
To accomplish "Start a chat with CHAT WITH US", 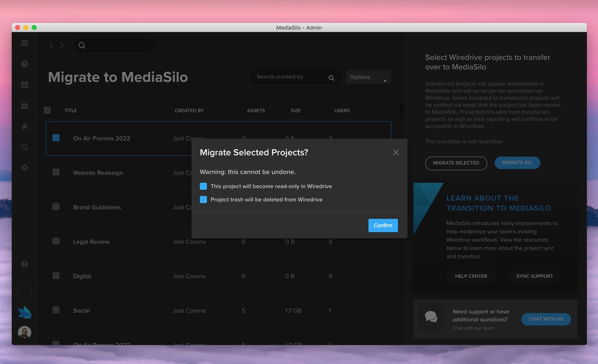I will pos(546,319).
